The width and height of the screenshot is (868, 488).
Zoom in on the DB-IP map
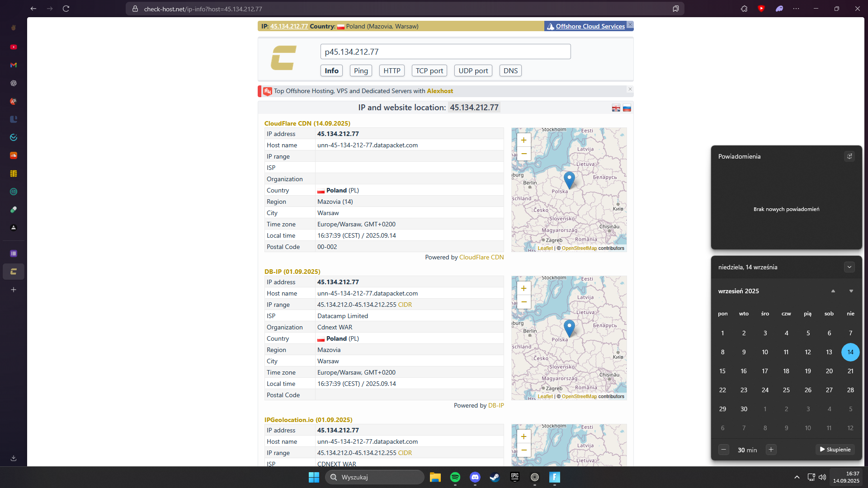click(x=524, y=288)
